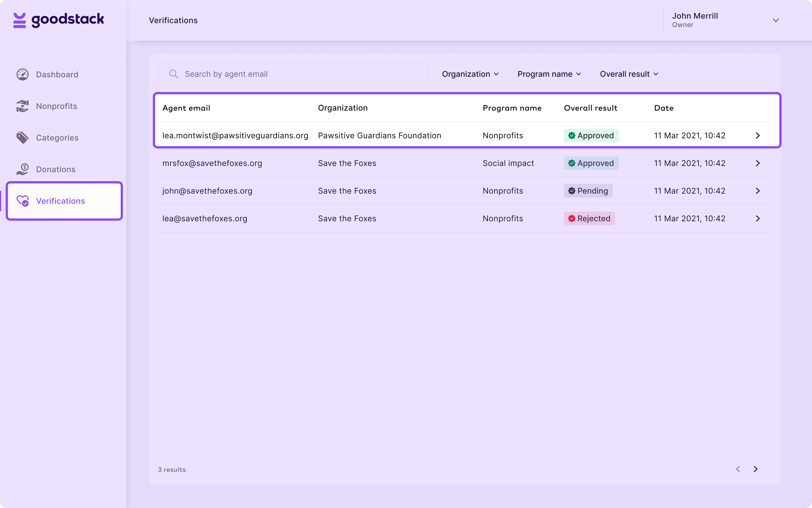
Task: Click the Verifications heart-check icon
Action: [x=23, y=201]
